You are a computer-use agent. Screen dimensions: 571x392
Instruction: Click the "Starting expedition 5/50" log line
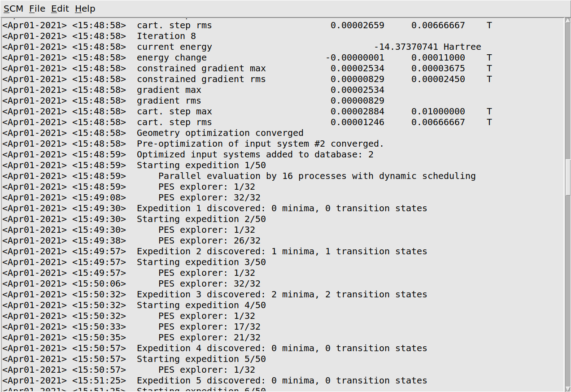point(201,359)
